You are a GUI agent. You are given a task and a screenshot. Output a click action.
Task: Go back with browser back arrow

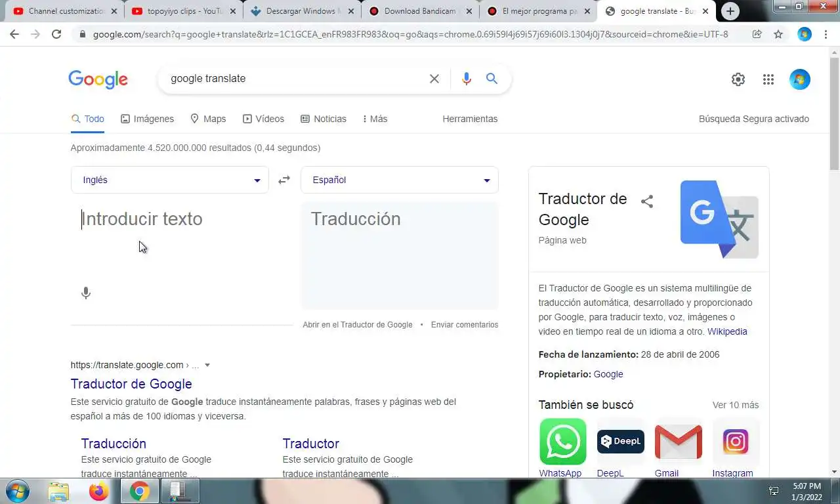tap(14, 34)
